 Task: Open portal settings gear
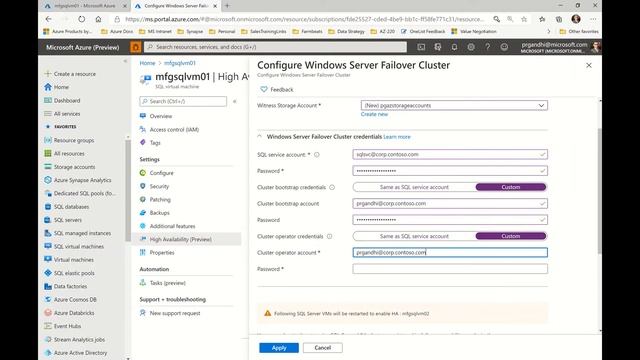471,47
